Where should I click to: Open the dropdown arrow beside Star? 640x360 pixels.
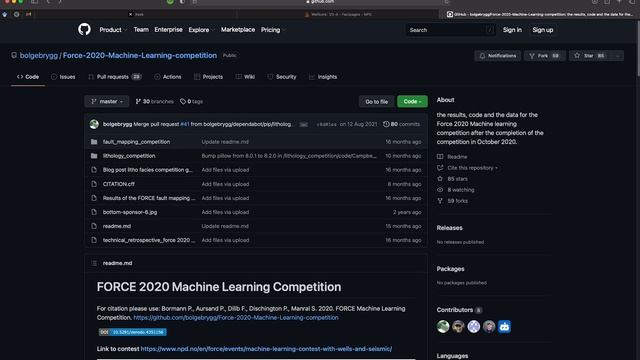point(618,56)
